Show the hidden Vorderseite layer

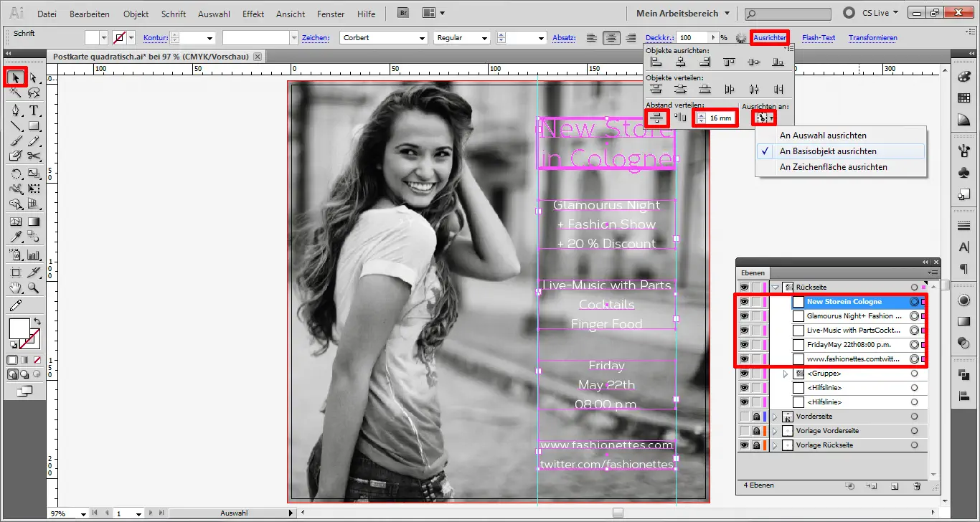coord(744,417)
